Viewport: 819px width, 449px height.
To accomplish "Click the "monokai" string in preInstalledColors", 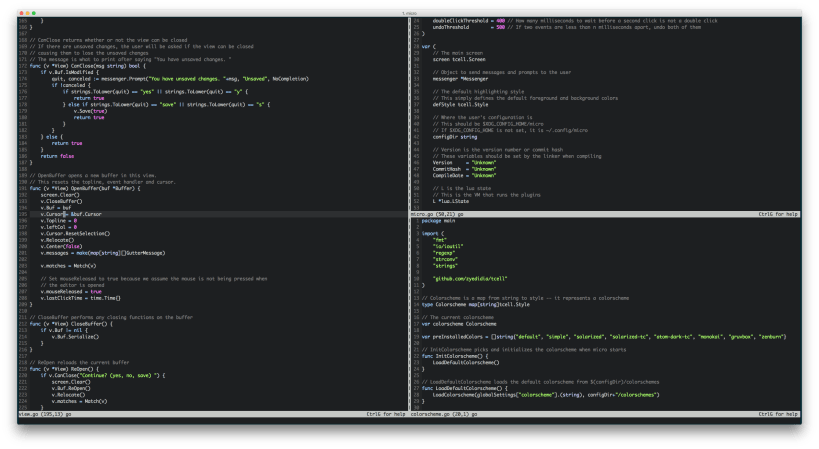I will click(x=711, y=337).
